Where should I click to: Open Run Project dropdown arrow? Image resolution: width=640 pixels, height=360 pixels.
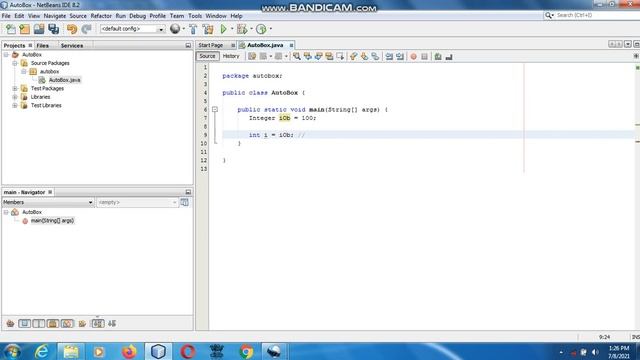[231, 29]
